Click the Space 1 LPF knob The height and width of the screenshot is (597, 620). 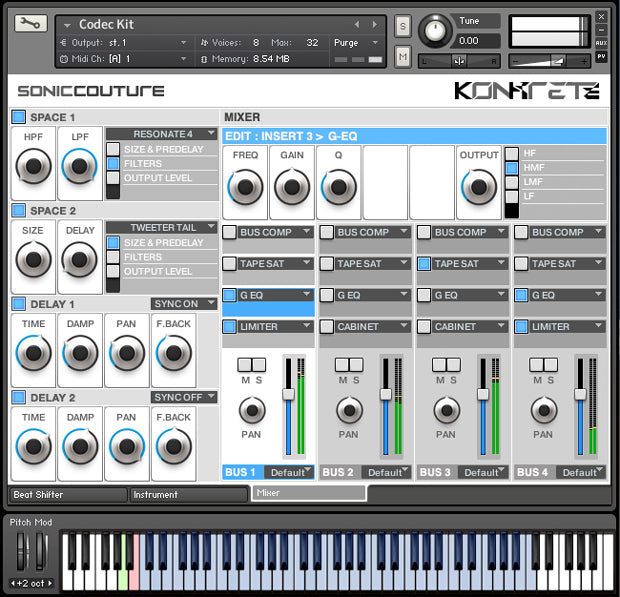coord(79,166)
